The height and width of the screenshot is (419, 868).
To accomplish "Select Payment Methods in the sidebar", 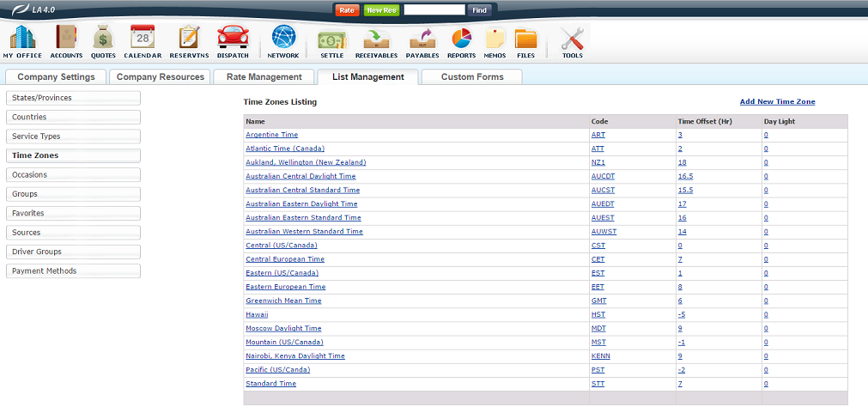I will 73,271.
